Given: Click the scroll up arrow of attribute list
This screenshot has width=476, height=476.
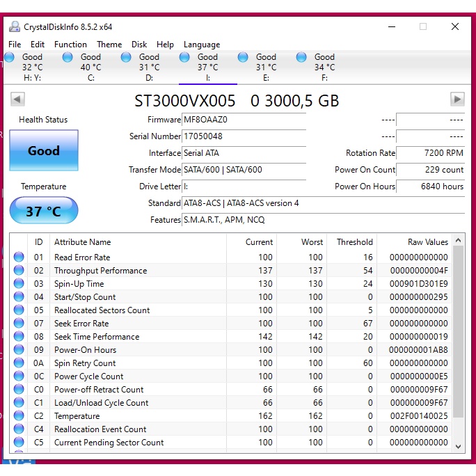Looking at the screenshot, I should [x=458, y=240].
